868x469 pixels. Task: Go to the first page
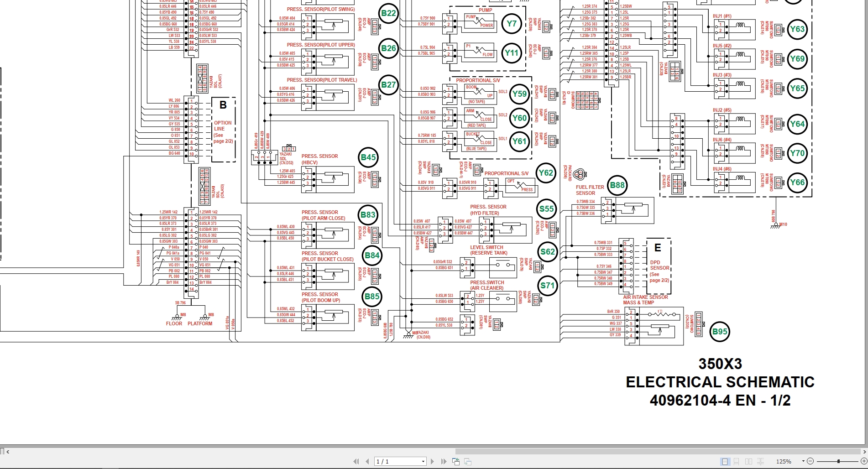click(x=357, y=461)
